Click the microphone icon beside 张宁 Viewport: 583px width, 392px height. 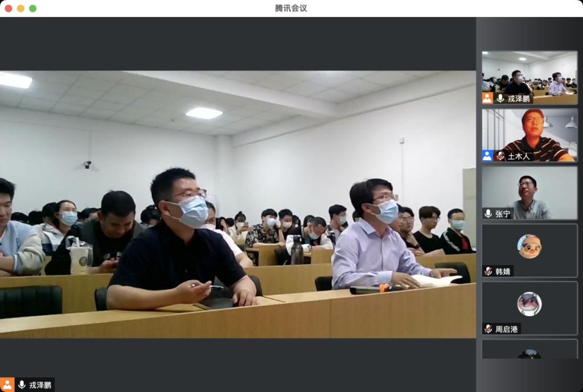point(488,213)
